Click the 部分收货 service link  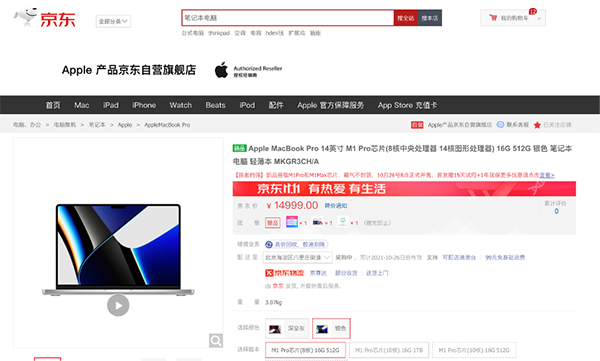346,273
